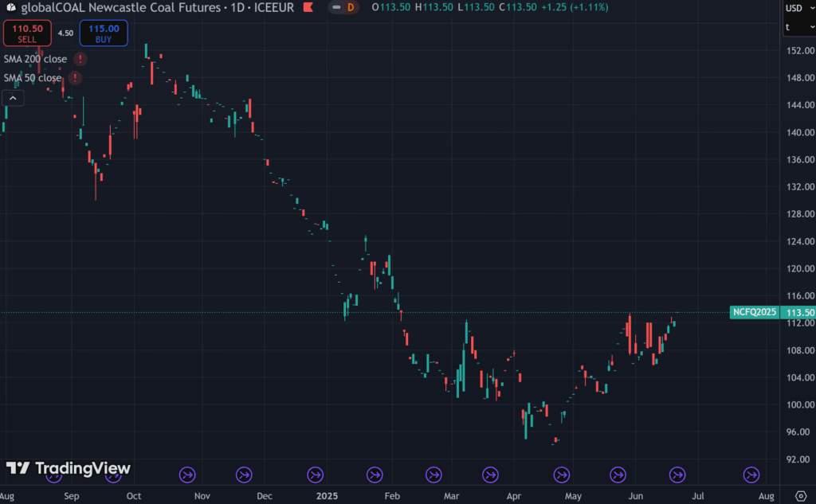Click the 104.00 price axis label
Image resolution: width=816 pixels, height=504 pixels.
[x=800, y=377]
